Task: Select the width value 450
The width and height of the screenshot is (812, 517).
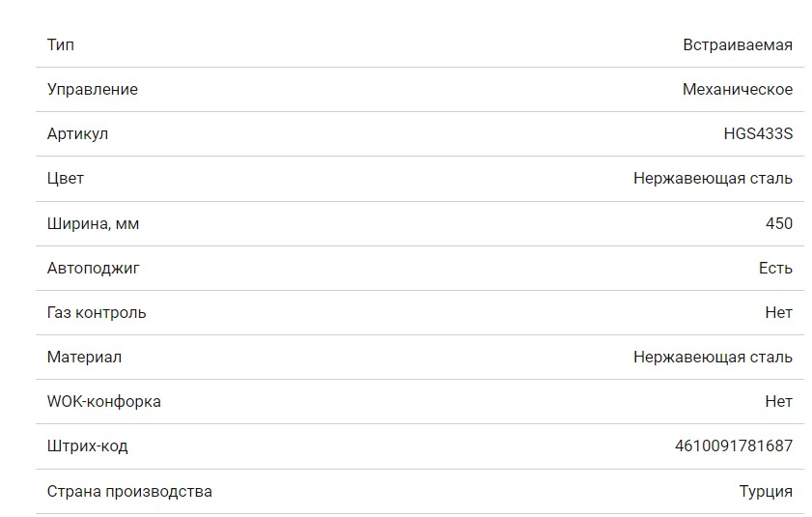Action: [x=778, y=223]
